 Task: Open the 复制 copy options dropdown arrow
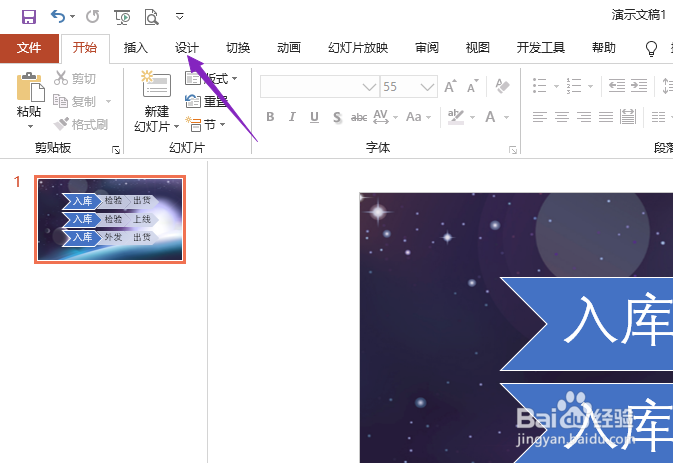click(108, 102)
